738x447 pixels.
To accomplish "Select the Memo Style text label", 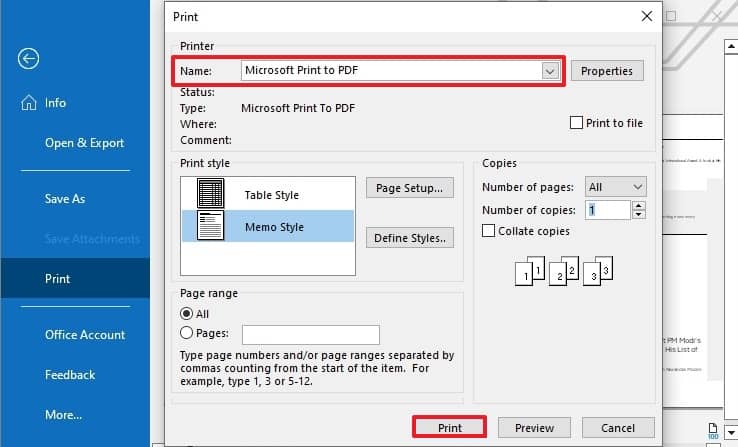I will click(274, 227).
